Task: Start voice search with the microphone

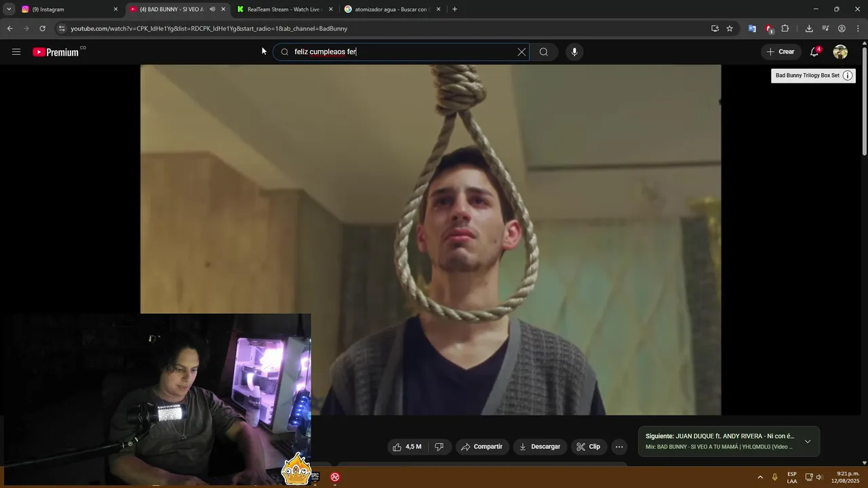Action: (574, 52)
